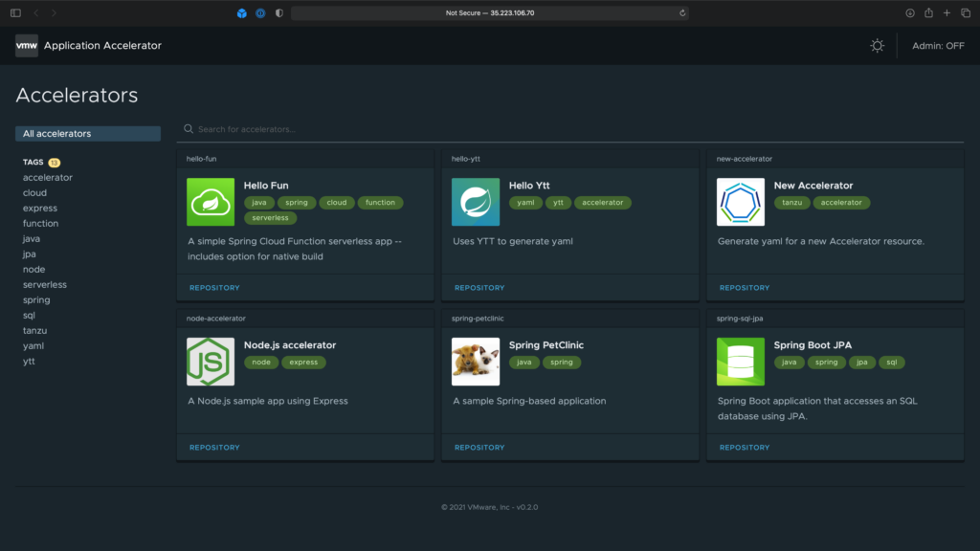Open browser downloads icon
The height and width of the screenshot is (551, 980).
coord(910,13)
